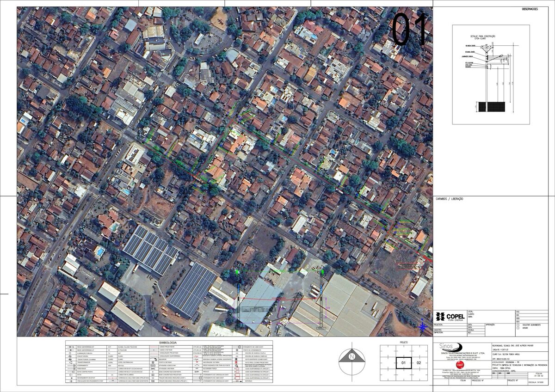Select sheet 02 in the project key grid

(419, 363)
